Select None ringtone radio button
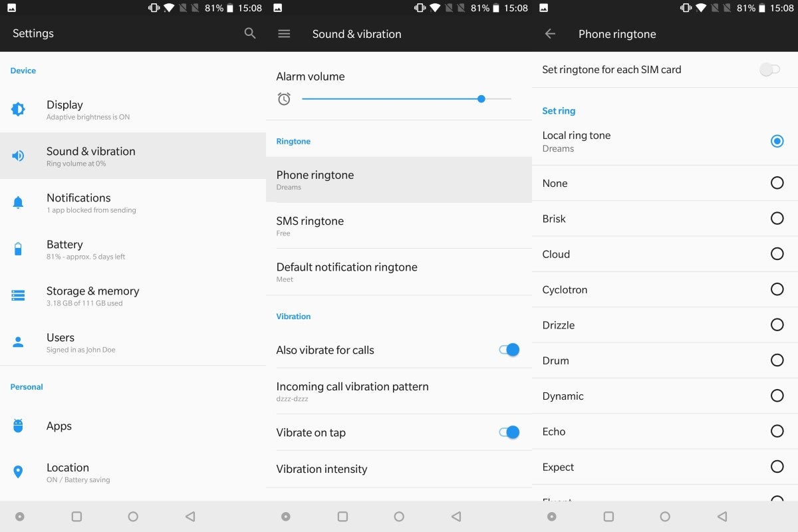This screenshot has width=798, height=532. point(777,183)
